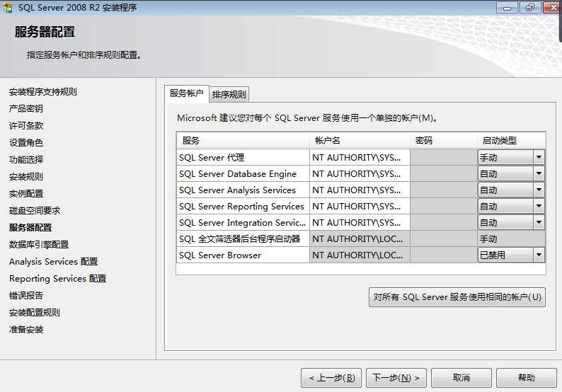Image resolution: width=562 pixels, height=392 pixels.
Task: Switch to the 服务帐户 tab
Action: 186,93
